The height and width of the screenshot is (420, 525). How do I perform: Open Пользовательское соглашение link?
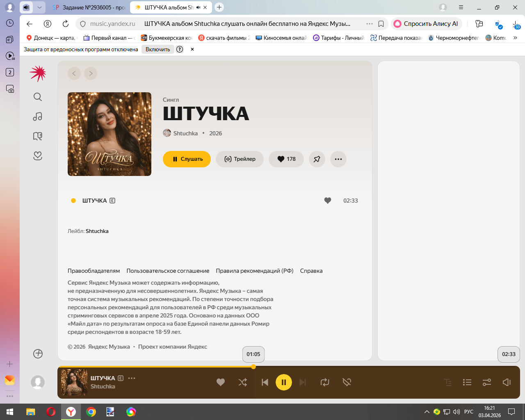168,271
